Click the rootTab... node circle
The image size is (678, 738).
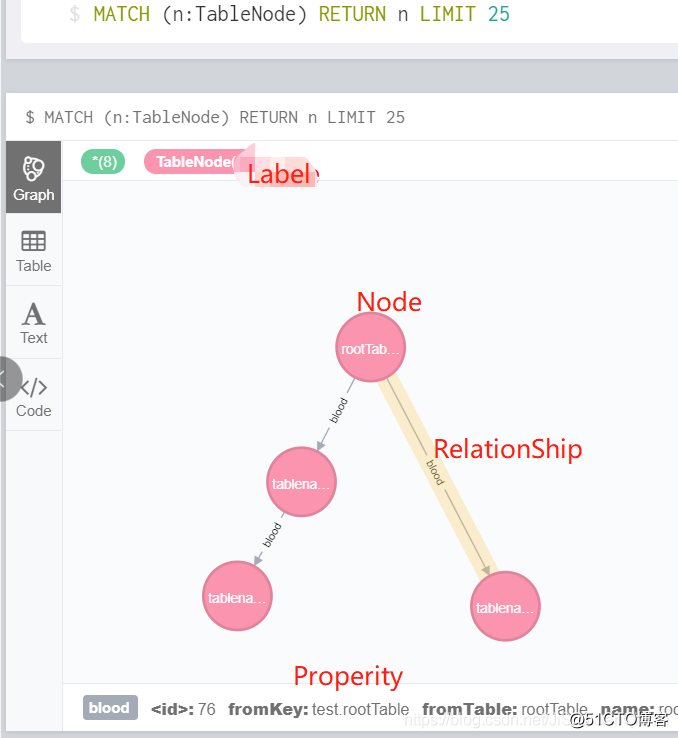coord(370,348)
